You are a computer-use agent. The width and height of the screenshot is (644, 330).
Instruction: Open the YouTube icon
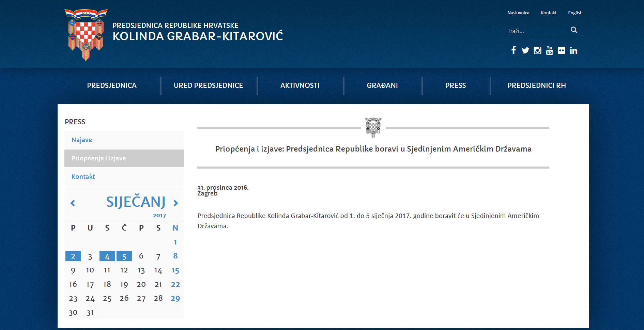point(549,50)
